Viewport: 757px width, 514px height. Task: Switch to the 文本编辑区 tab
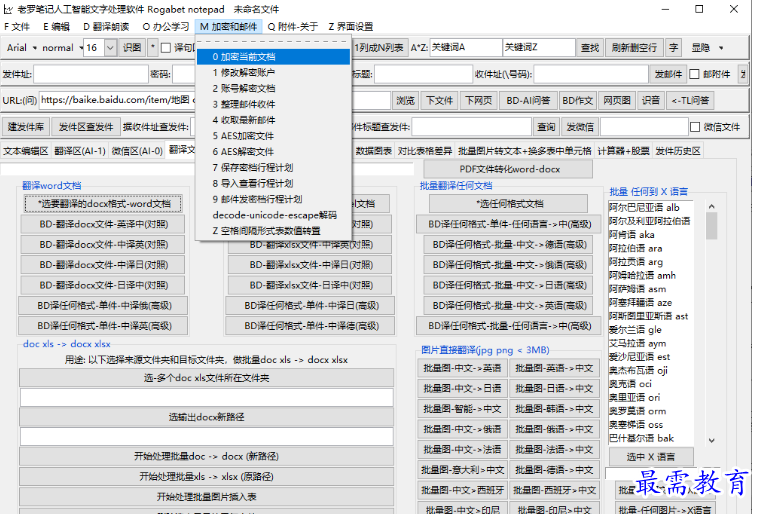pyautogui.click(x=26, y=151)
